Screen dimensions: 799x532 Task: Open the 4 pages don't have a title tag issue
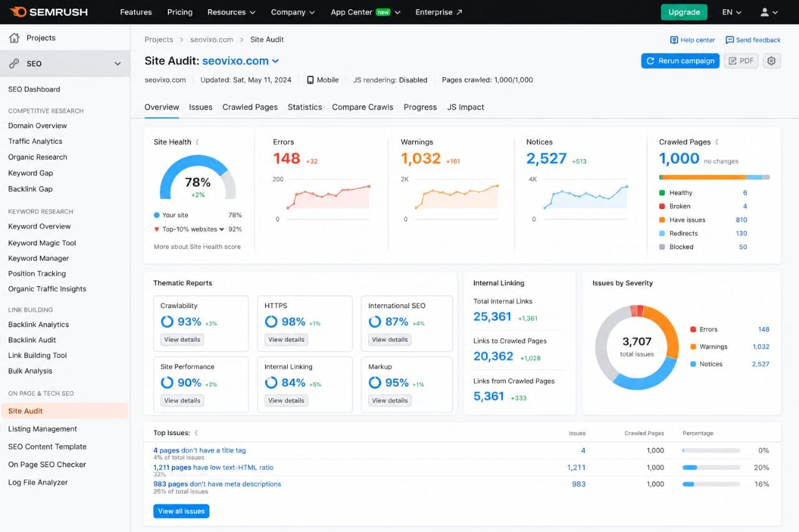(x=200, y=450)
